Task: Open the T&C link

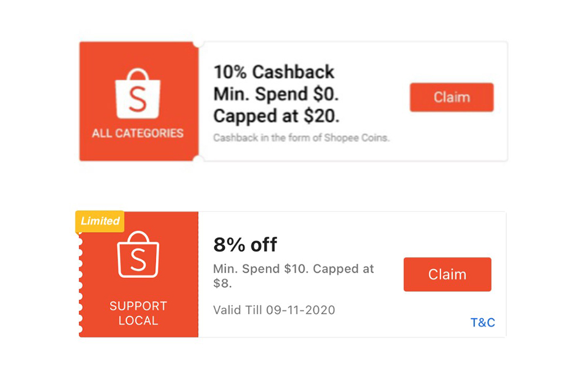Action: (482, 322)
